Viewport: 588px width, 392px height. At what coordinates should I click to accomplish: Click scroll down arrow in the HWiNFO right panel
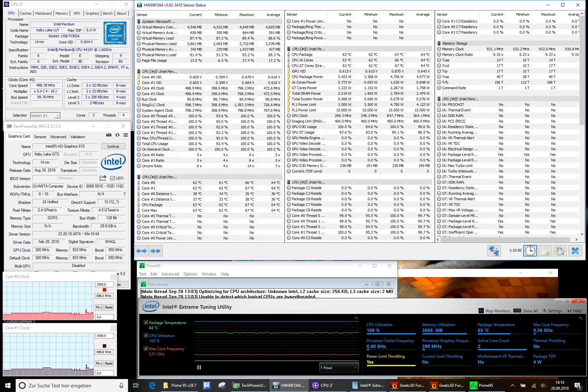pyautogui.click(x=582, y=234)
